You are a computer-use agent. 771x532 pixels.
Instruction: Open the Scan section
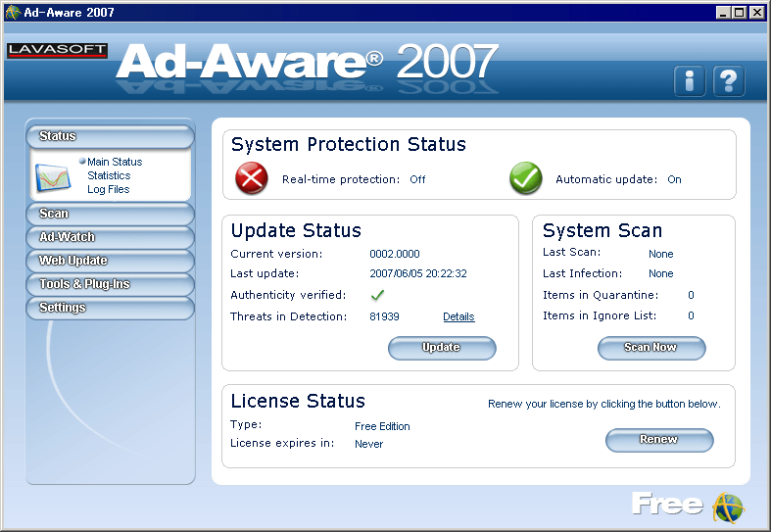pyautogui.click(x=110, y=214)
